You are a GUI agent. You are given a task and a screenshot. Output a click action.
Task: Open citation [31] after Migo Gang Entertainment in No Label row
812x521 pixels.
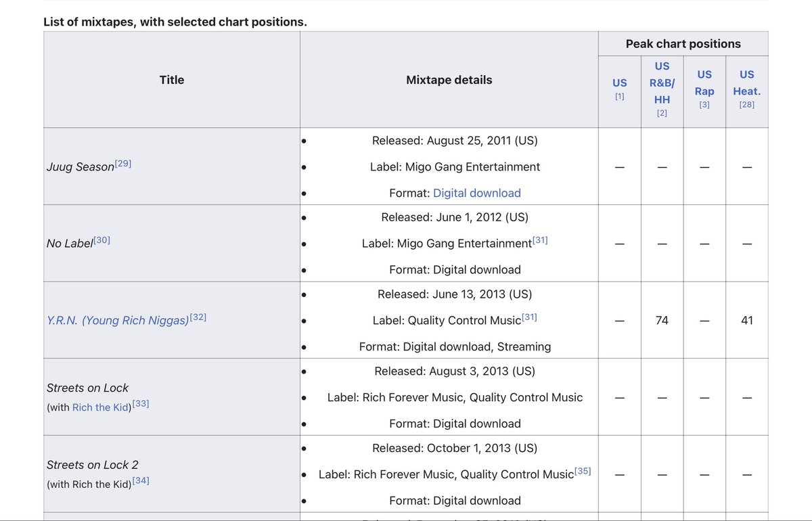click(540, 240)
